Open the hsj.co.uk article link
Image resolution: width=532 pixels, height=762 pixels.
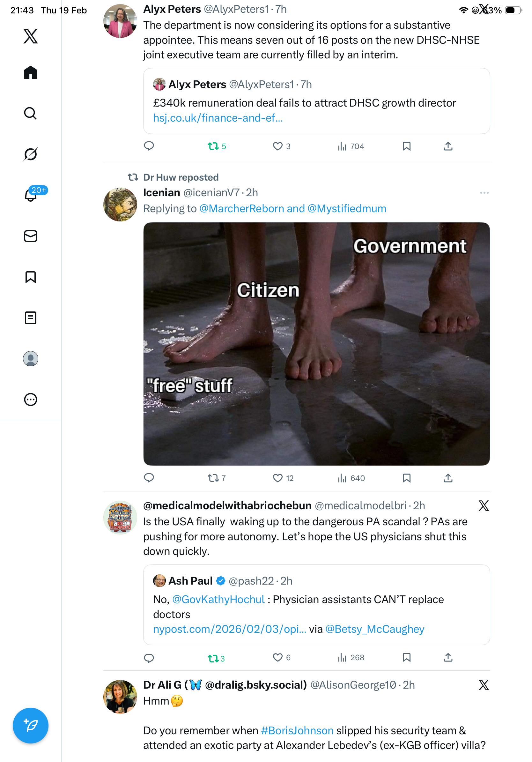tap(218, 118)
